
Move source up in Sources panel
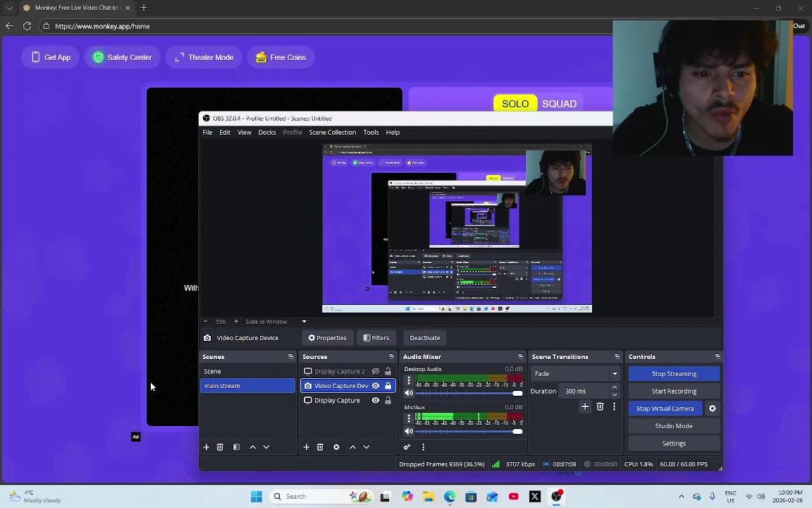(x=352, y=447)
